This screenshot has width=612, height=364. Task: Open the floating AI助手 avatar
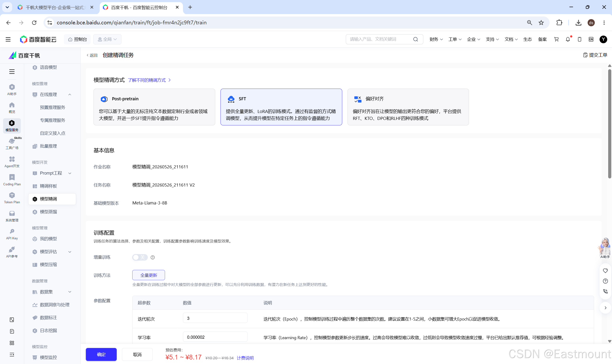pyautogui.click(x=605, y=248)
